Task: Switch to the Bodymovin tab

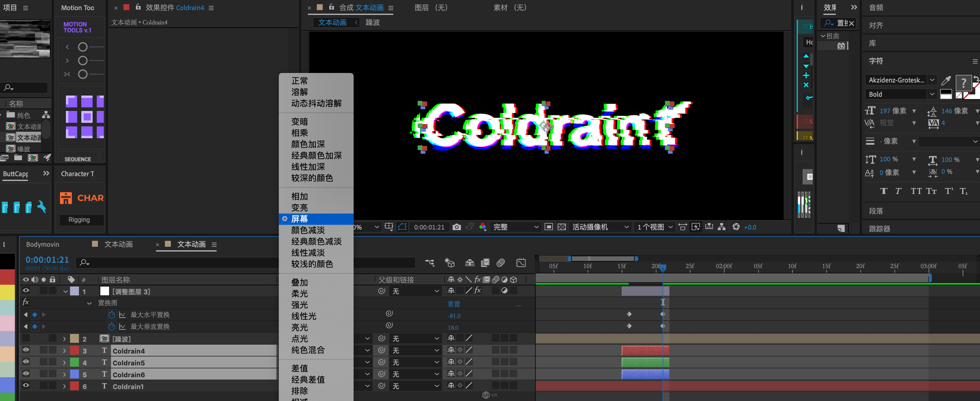Action: click(x=42, y=244)
